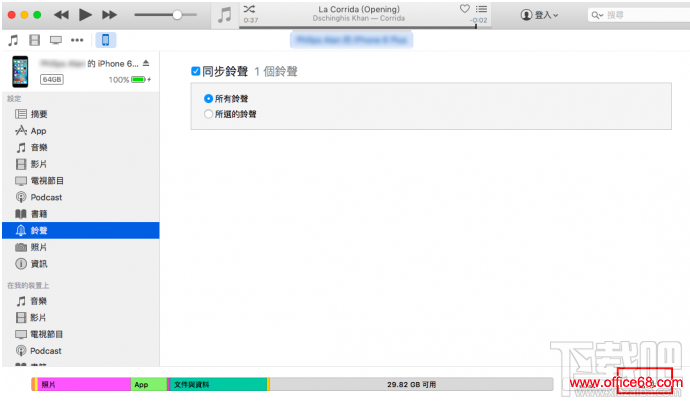The width and height of the screenshot is (690, 402).
Task: Open Podcast under 在我的裝置上
Action: coord(81,351)
